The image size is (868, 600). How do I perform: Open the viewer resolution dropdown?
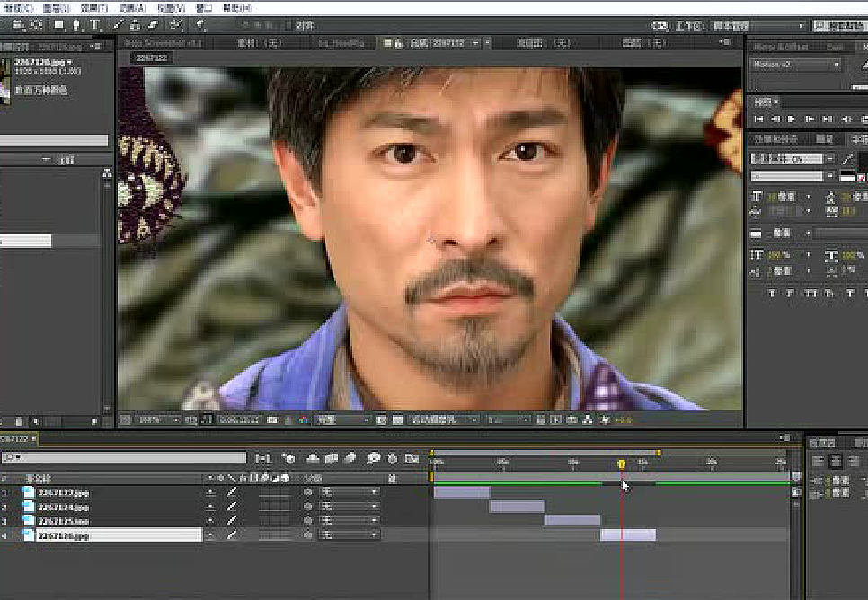(342, 420)
